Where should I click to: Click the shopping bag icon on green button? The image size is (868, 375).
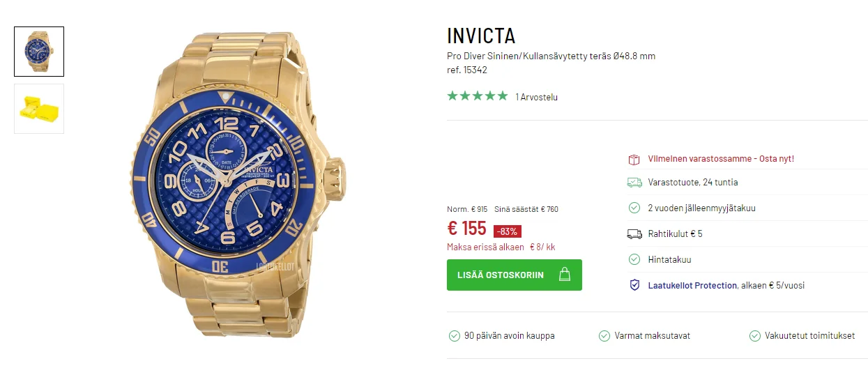tap(565, 275)
